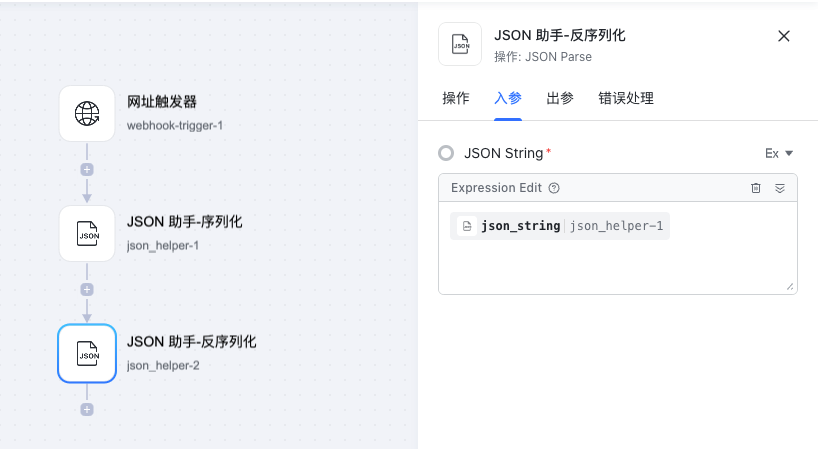818x449 pixels.
Task: Click the collapse expression editor icon
Action: click(780, 188)
